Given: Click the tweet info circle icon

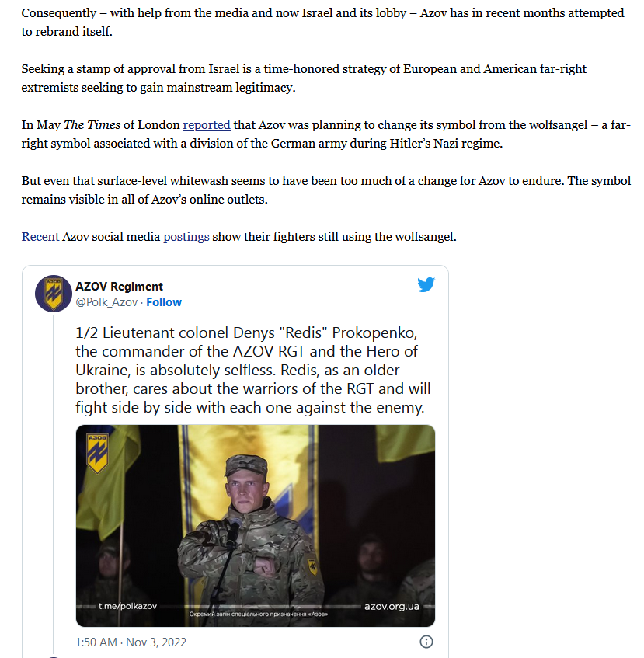Looking at the screenshot, I should click(426, 642).
